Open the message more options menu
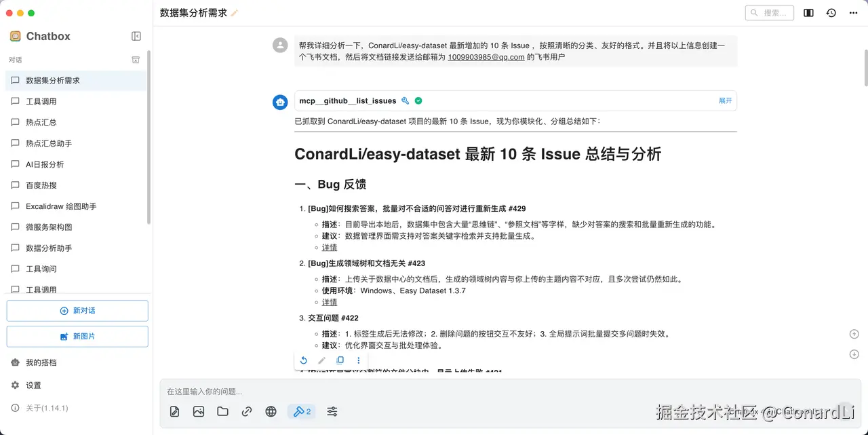868x435 pixels. pyautogui.click(x=359, y=360)
